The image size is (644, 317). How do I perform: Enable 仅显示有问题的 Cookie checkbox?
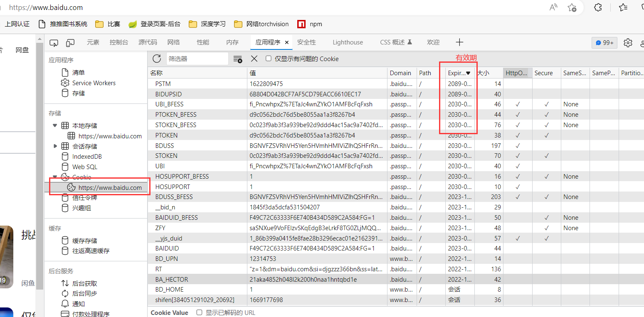click(x=269, y=59)
